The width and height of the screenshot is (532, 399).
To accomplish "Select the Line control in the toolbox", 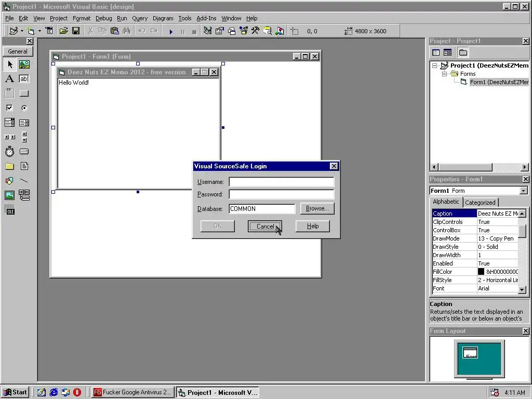I will click(24, 180).
